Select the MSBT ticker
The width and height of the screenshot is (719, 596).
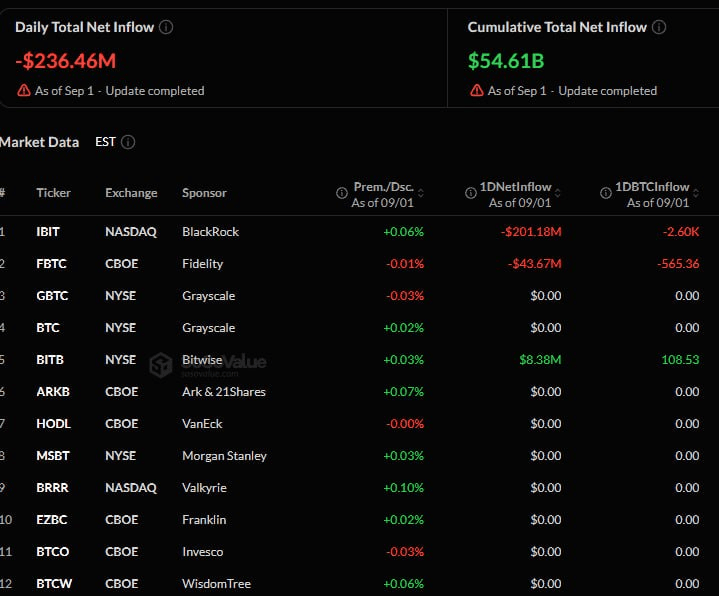pos(53,456)
